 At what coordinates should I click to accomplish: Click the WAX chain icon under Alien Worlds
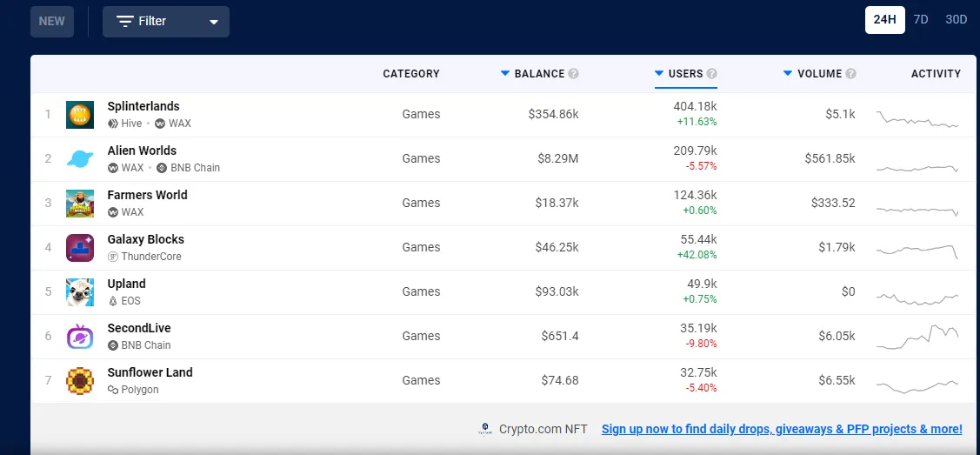pyautogui.click(x=113, y=168)
